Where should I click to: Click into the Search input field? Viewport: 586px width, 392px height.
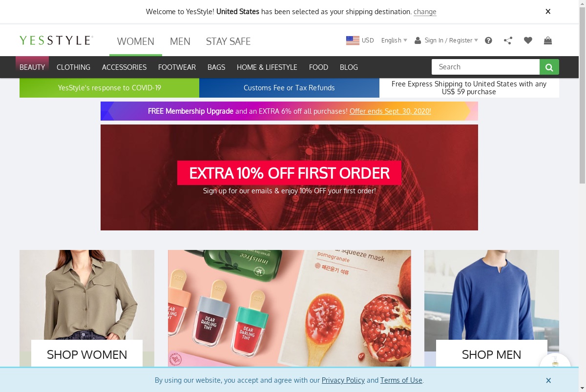pos(485,67)
